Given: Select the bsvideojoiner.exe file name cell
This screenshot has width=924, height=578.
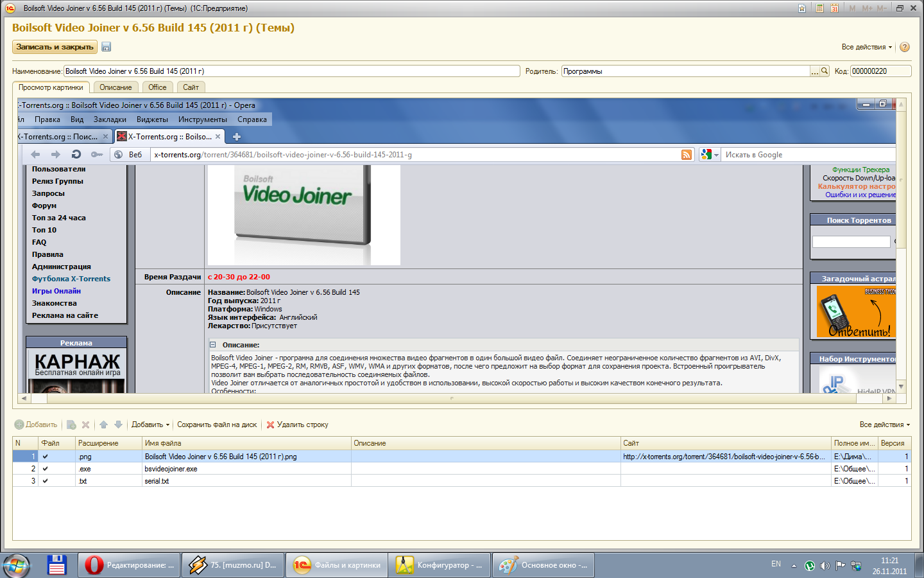Looking at the screenshot, I should tap(246, 469).
